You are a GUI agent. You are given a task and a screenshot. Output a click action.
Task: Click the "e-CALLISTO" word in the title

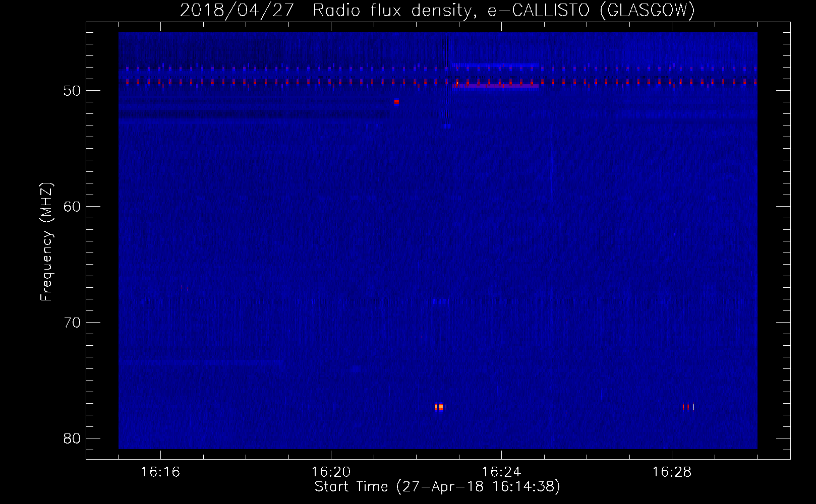[x=538, y=10]
